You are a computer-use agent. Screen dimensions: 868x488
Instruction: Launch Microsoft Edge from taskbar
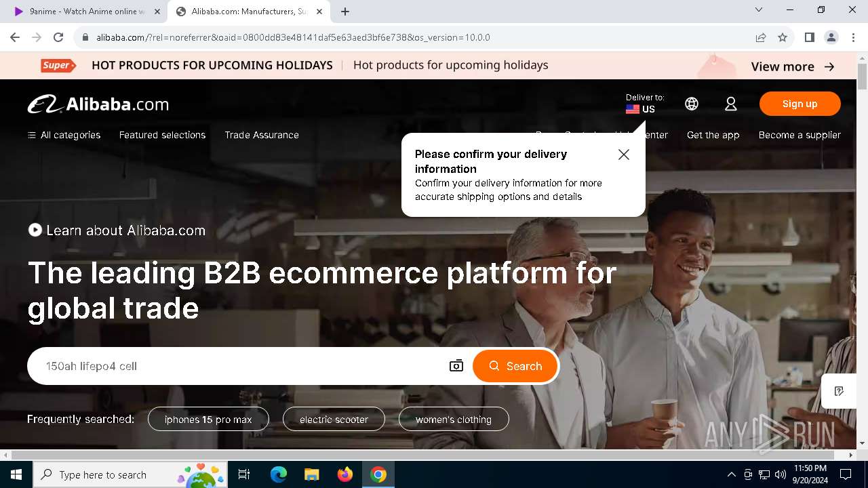279,474
